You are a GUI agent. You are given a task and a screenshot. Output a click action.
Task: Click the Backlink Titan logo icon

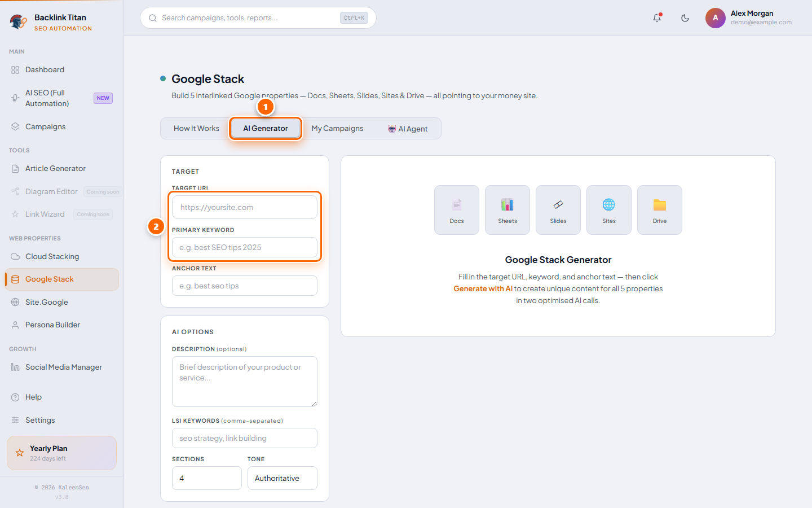(18, 22)
